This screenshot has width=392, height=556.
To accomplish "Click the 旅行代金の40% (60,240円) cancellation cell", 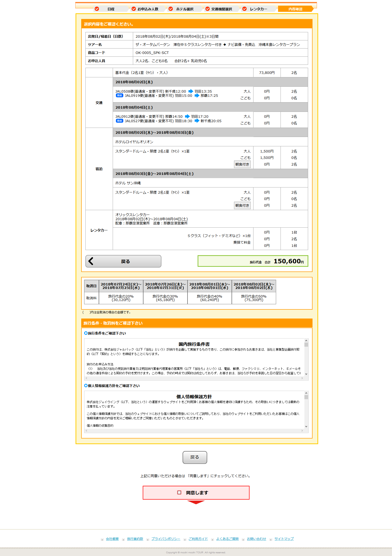I will (x=209, y=298).
